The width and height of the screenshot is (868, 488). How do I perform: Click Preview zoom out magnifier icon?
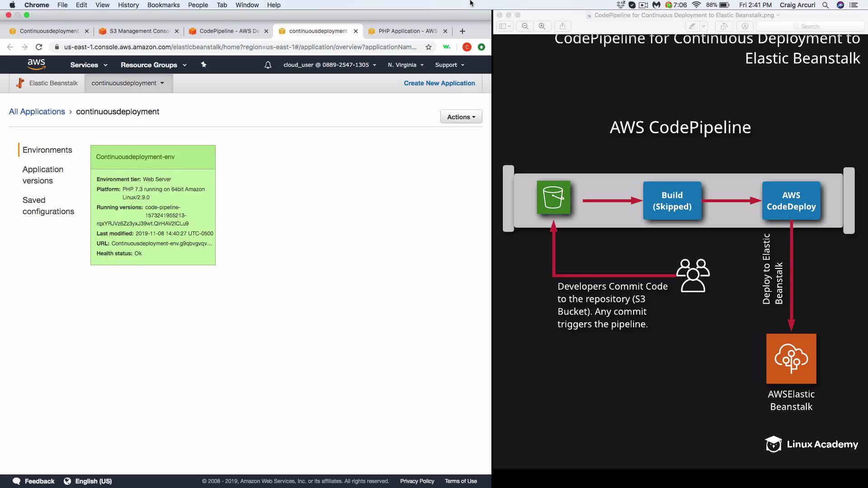click(525, 26)
